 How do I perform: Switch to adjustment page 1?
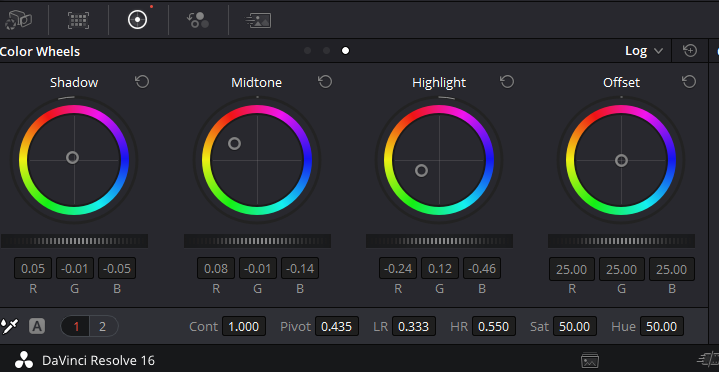pos(76,327)
